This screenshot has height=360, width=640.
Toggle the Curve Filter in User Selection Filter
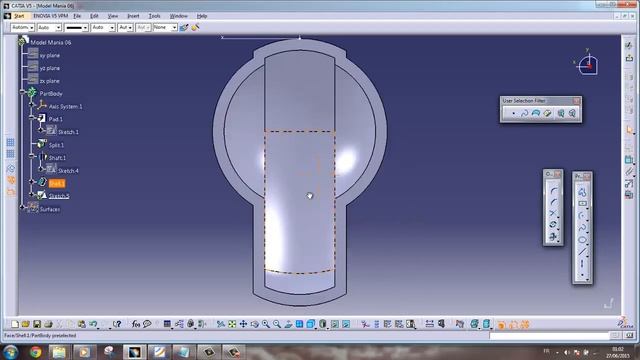[x=524, y=113]
